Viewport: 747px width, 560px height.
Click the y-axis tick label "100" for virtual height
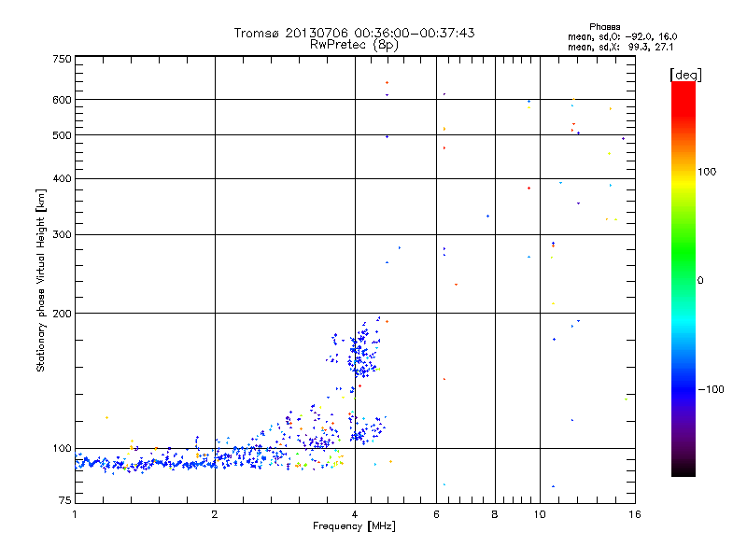point(63,448)
